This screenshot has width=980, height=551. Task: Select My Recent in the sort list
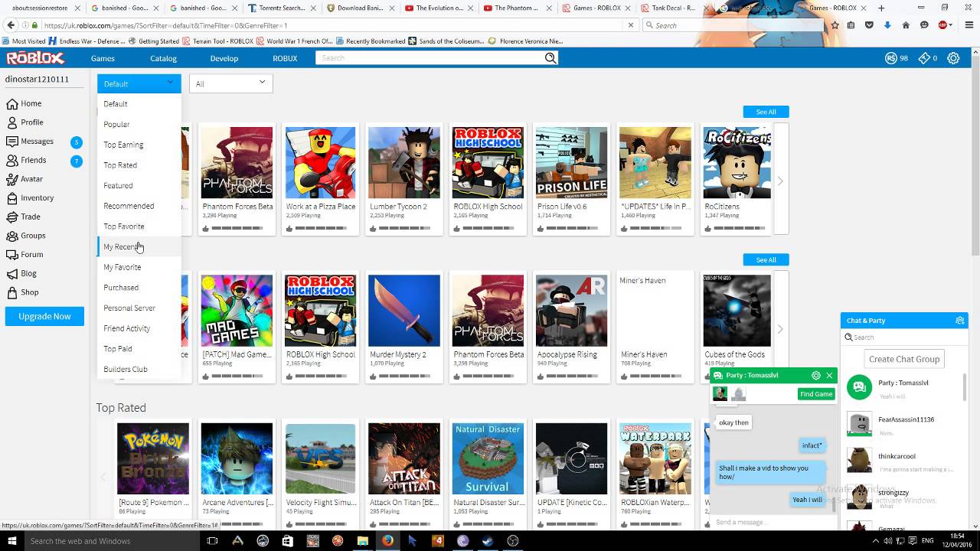point(139,246)
